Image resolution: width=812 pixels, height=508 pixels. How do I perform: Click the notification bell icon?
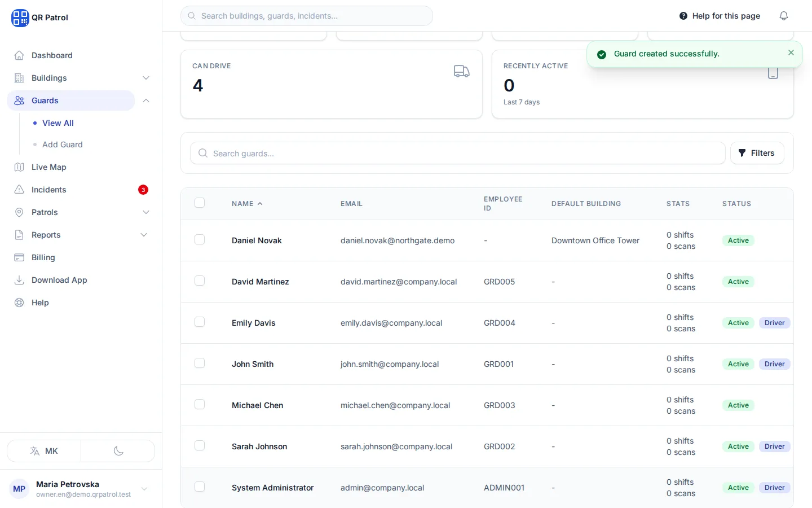pos(784,16)
